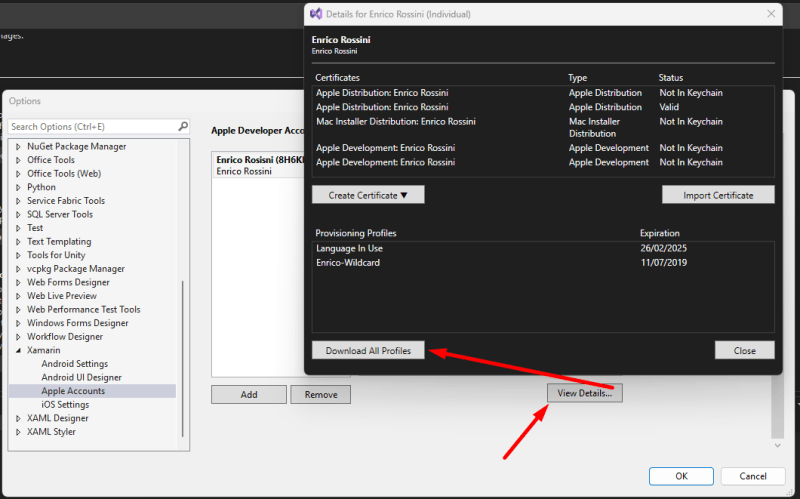This screenshot has width=800, height=499.
Task: Click the options tree vertical scrollbar
Action: pyautogui.click(x=183, y=359)
